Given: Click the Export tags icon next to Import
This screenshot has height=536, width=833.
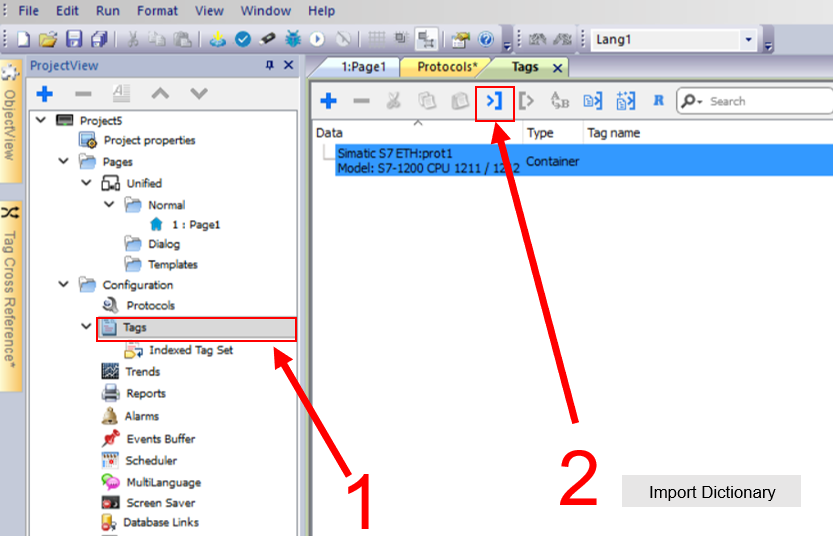Looking at the screenshot, I should click(527, 101).
